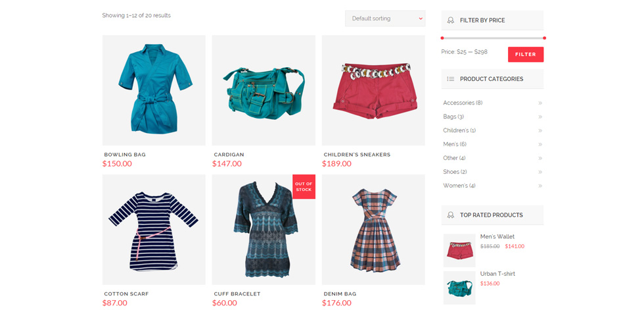Screen dimensions: 644x310
Task: Click the 'Price: $25 — $298' label
Action: (465, 52)
